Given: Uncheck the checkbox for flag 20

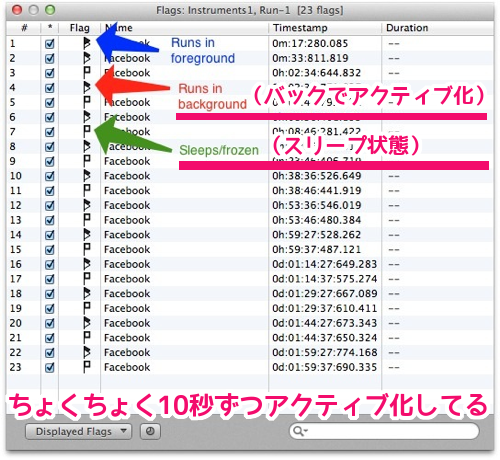Looking at the screenshot, I should [x=50, y=323].
